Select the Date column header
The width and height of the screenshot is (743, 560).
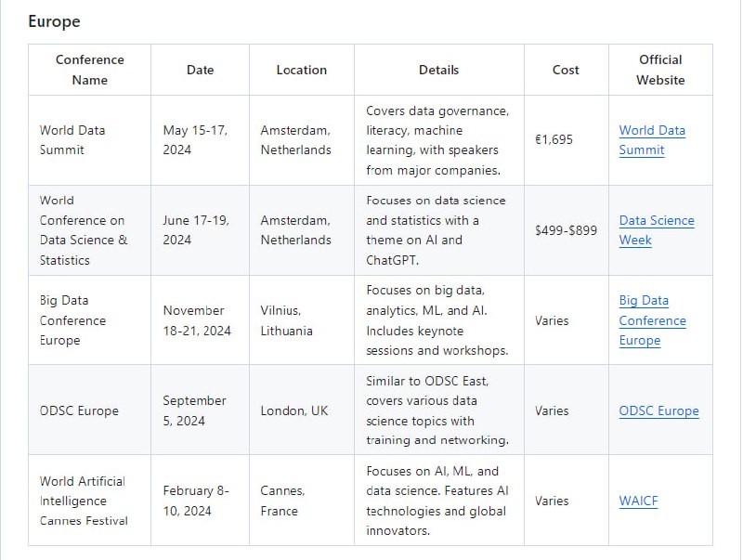click(x=200, y=70)
